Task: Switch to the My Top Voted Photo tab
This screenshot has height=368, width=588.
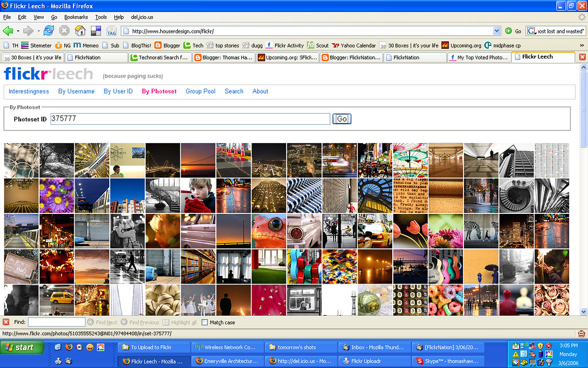Action: (x=478, y=57)
